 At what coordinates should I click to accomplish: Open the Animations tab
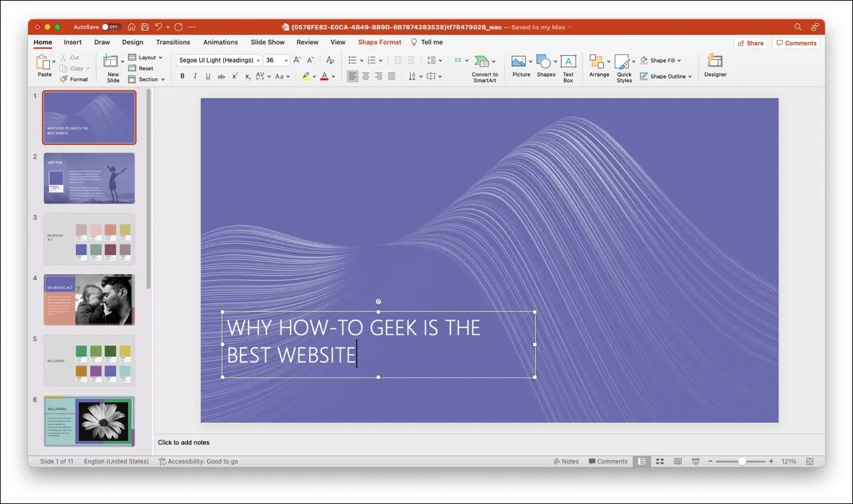[x=221, y=42]
